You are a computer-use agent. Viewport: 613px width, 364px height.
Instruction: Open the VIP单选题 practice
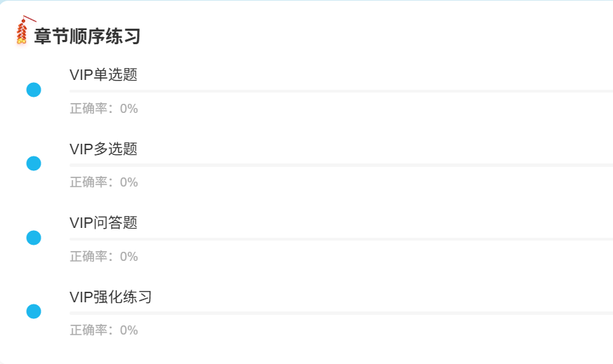click(x=103, y=75)
